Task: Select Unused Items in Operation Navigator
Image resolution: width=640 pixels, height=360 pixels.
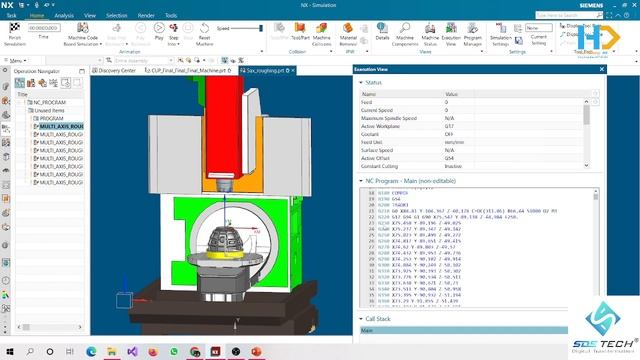Action: point(49,111)
